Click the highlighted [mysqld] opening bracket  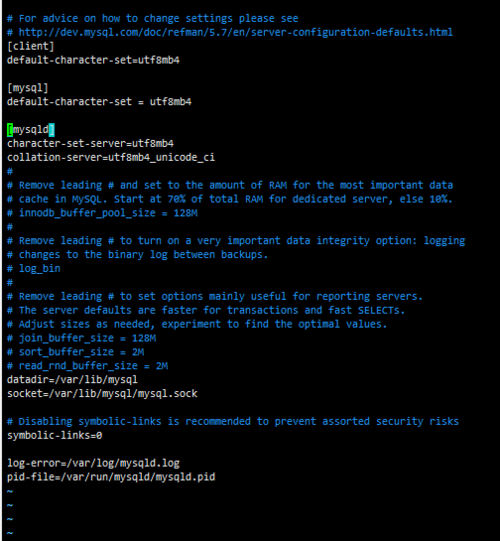point(10,130)
